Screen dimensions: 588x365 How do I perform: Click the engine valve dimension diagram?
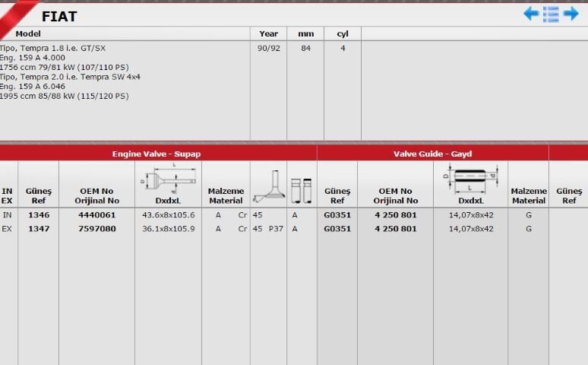[168, 179]
